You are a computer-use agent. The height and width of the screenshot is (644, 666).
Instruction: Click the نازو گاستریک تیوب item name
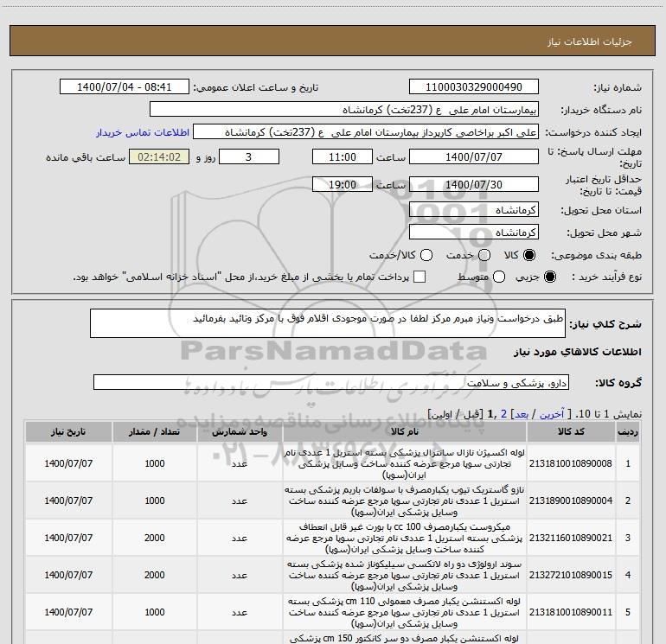(405, 501)
